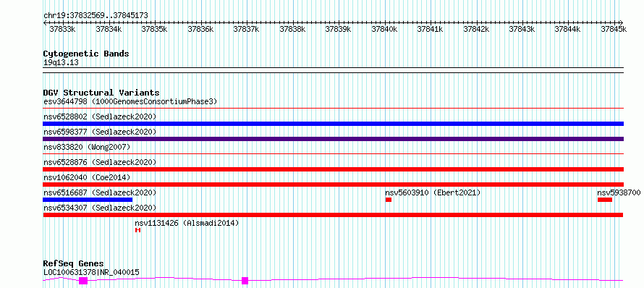This screenshot has height=288, width=644.
Task: Click the red bar for nsv6534307
Action: coord(333,215)
